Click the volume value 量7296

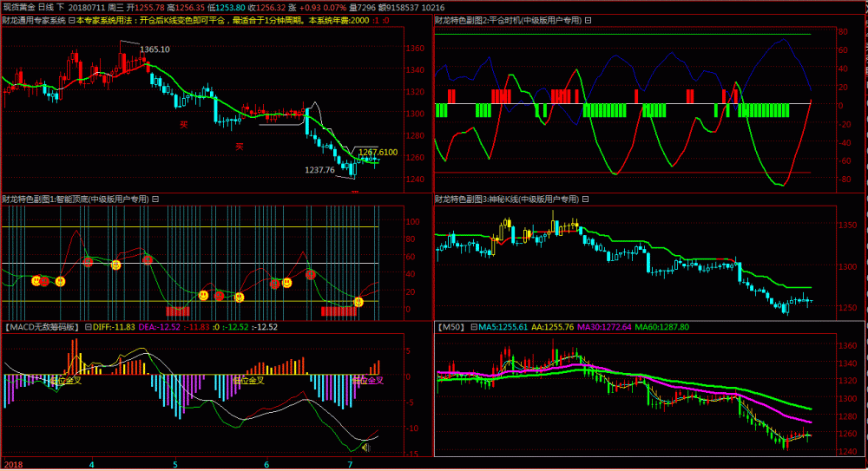click(x=363, y=8)
